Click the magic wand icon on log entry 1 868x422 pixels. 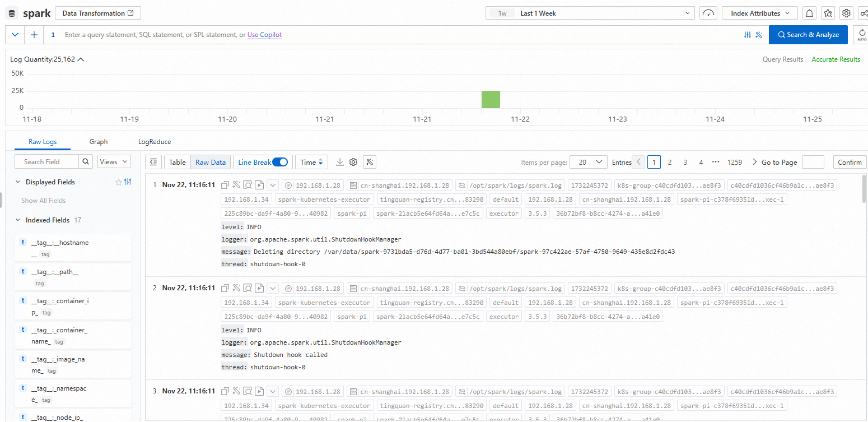pyautogui.click(x=236, y=185)
